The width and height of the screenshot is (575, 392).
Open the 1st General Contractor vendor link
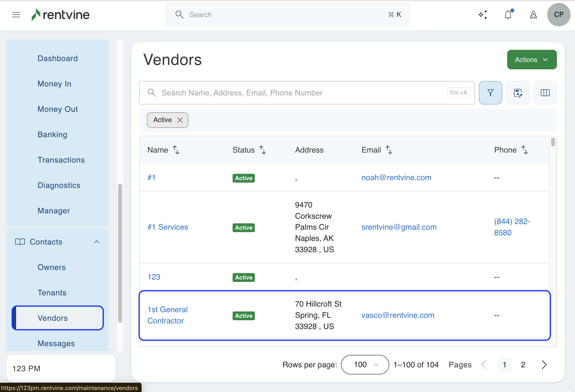167,315
